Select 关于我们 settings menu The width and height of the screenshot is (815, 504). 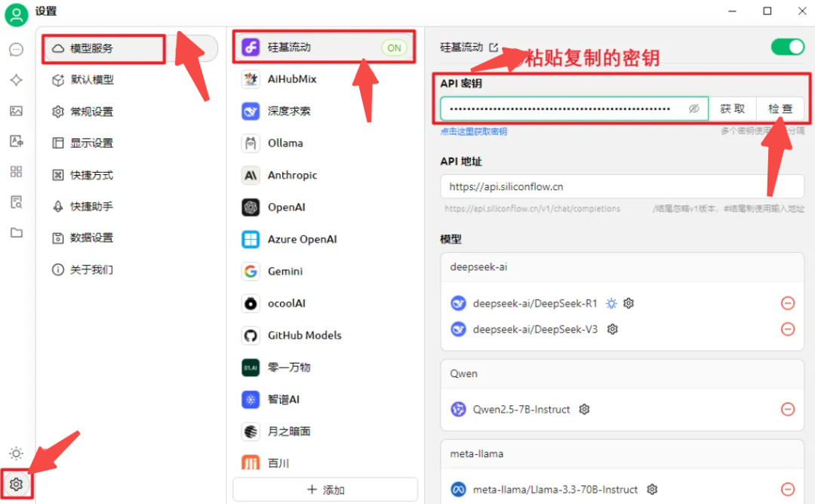(131, 269)
